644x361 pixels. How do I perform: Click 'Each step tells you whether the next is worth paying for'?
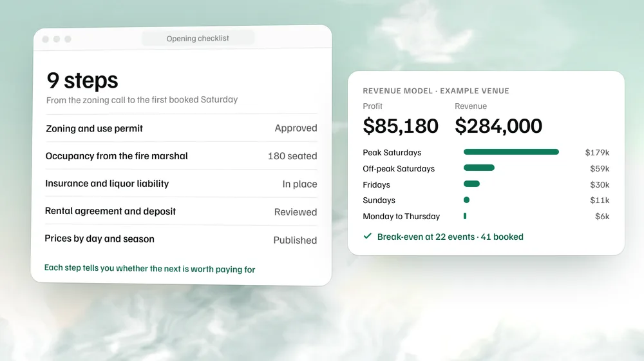[x=149, y=268]
